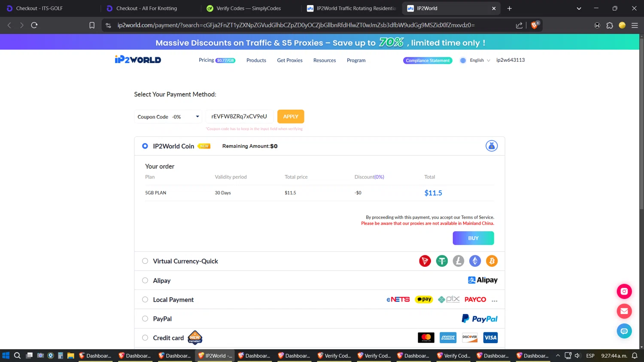Click the Ethereum icon
Viewport: 644px width, 362px height.
coord(475,261)
